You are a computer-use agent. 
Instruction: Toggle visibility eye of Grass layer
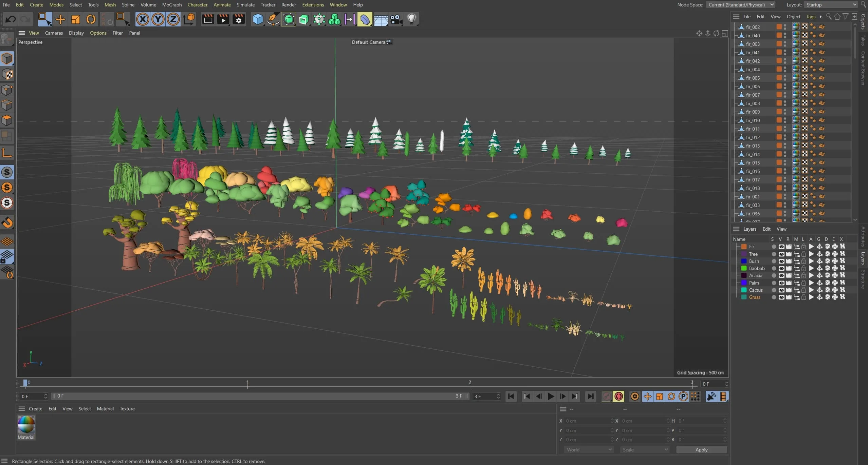pos(781,297)
